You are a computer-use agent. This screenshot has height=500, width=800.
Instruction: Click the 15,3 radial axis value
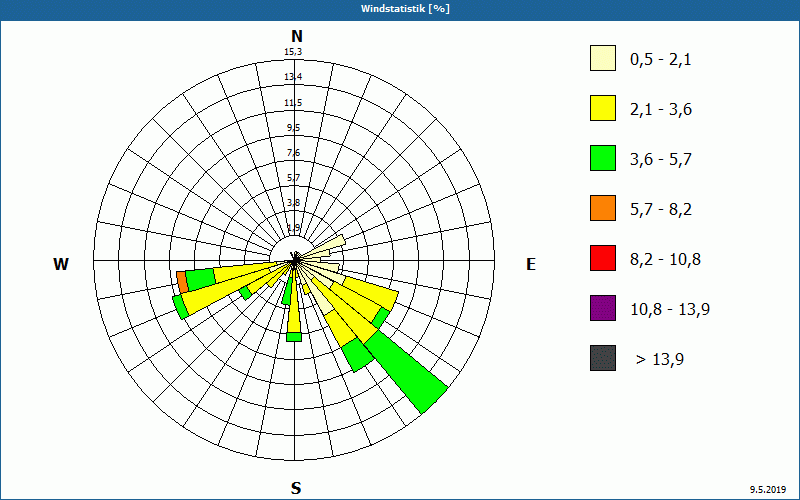click(x=293, y=52)
